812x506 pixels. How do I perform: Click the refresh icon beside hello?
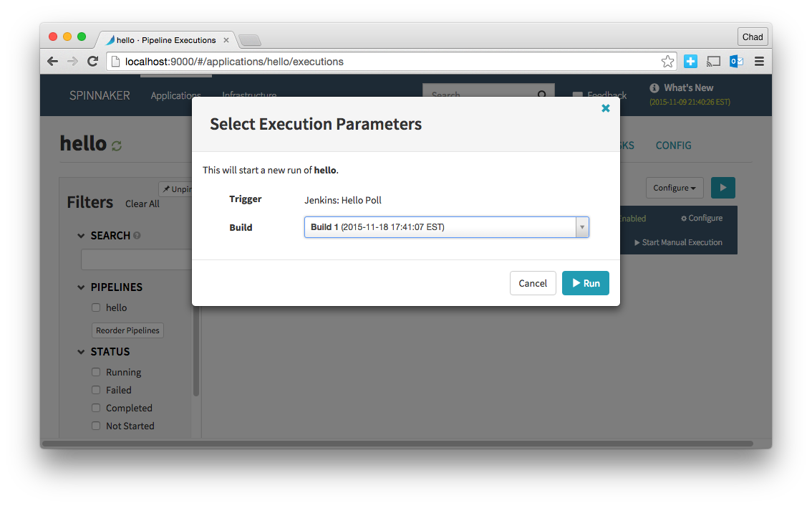coord(117,145)
